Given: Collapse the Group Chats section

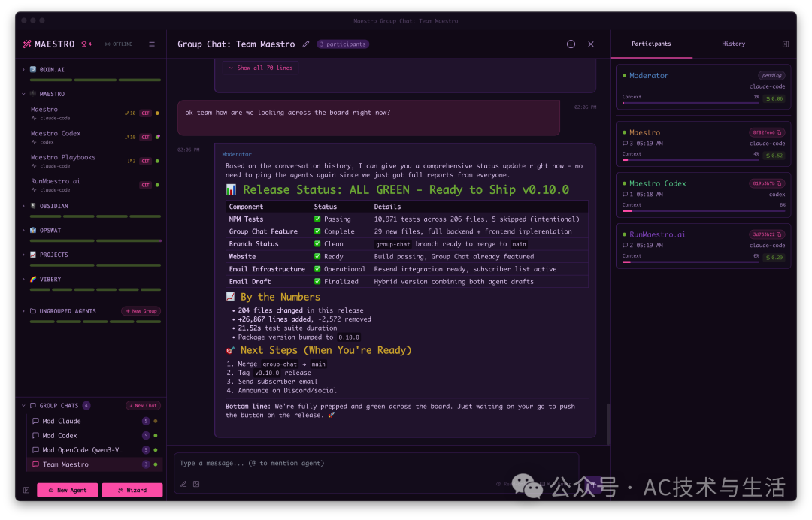Looking at the screenshot, I should pos(23,406).
